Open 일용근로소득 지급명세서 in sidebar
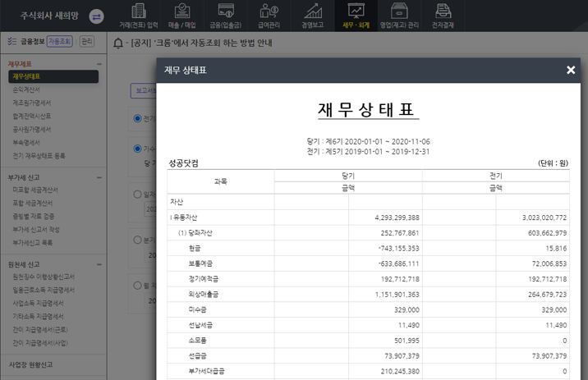 pos(44,290)
